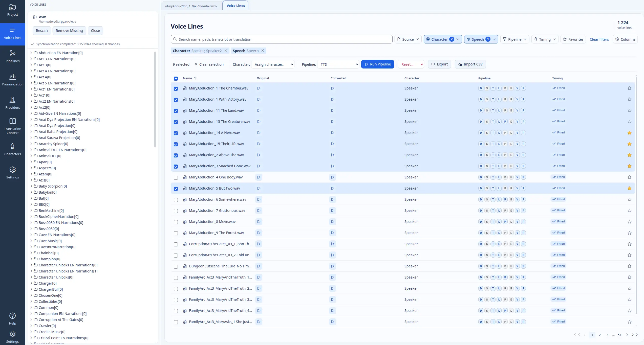Open the Pipeline TTS dropdown
Viewport: 644px width, 345px height.
click(x=338, y=64)
